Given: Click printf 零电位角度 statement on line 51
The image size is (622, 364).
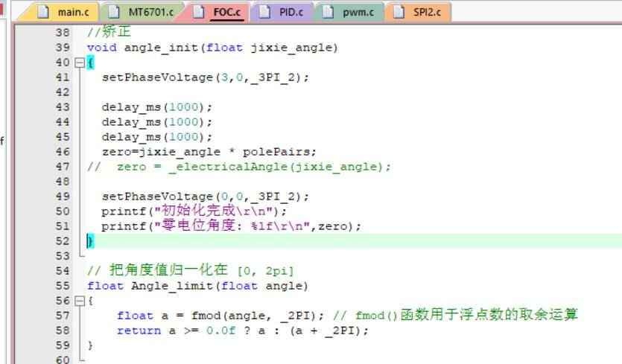Looking at the screenshot, I should tap(231, 226).
